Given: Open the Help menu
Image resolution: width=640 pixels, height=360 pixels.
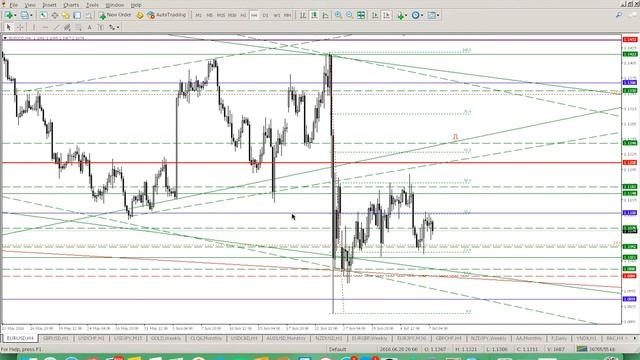Looking at the screenshot, I should point(136,5).
